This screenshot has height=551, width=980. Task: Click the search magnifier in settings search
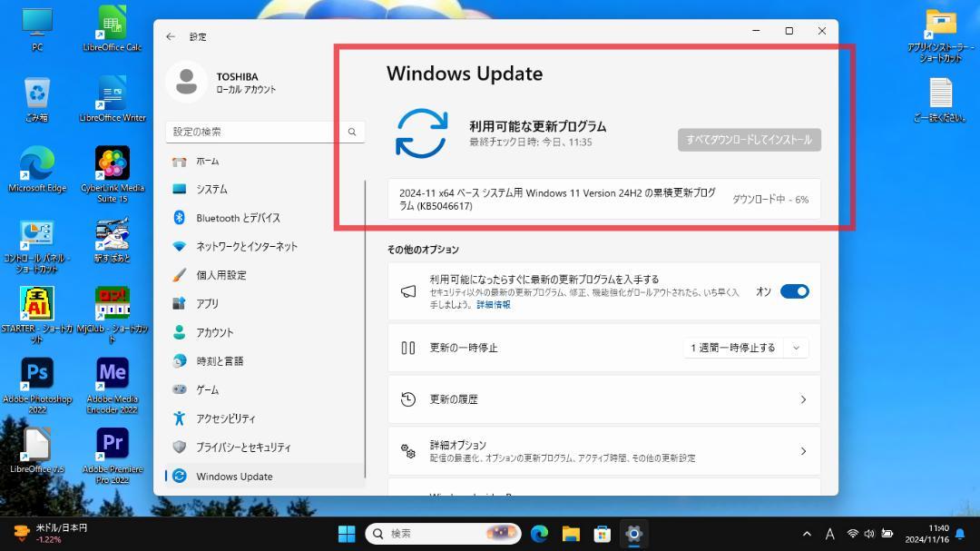click(352, 132)
